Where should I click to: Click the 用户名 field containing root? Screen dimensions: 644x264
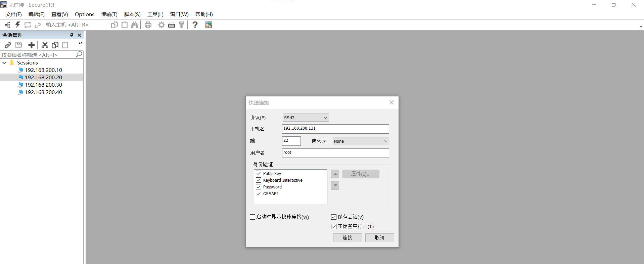pyautogui.click(x=335, y=153)
